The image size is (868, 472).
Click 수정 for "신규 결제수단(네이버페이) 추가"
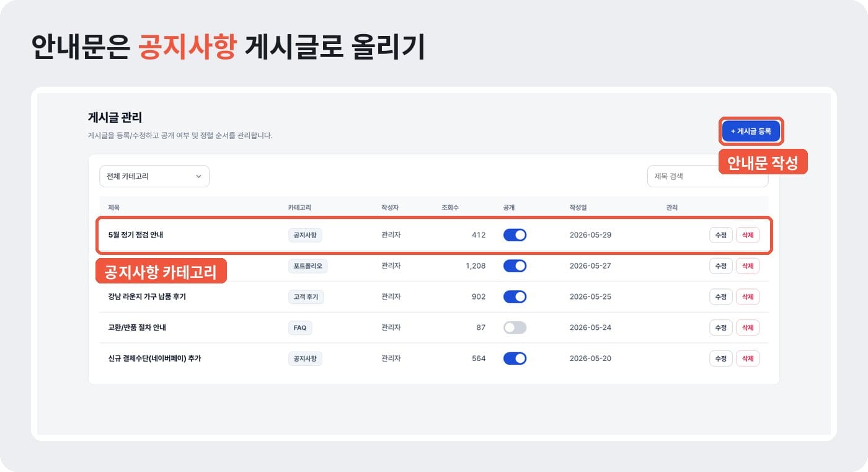[x=721, y=358]
